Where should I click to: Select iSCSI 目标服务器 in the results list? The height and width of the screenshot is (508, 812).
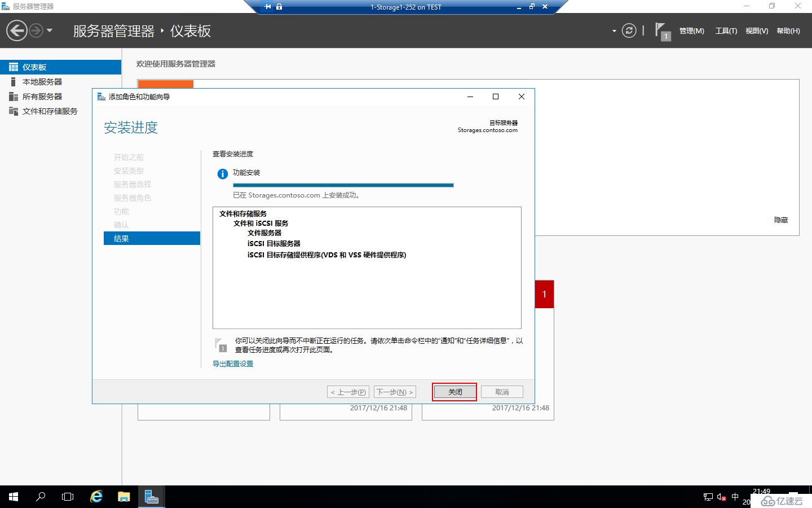tap(274, 244)
